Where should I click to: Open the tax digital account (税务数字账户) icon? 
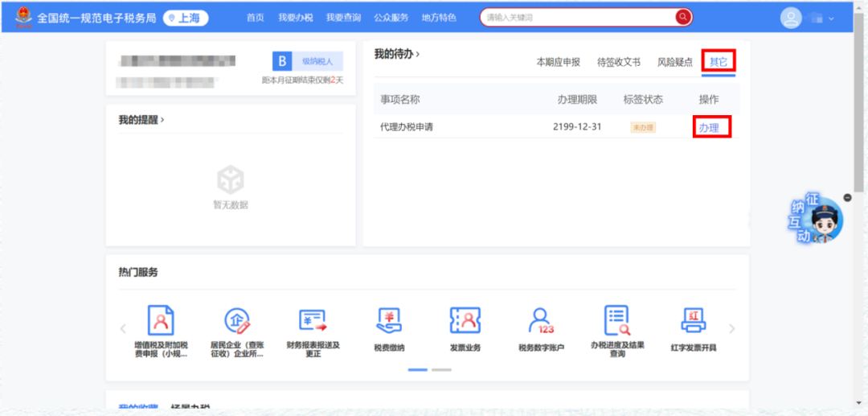tap(542, 321)
